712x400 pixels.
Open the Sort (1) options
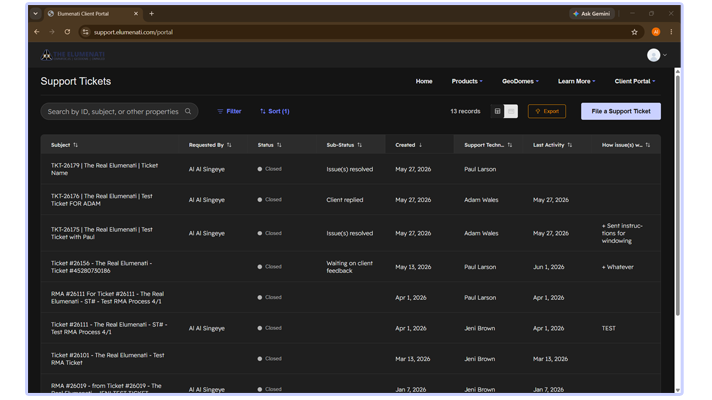[x=275, y=111]
